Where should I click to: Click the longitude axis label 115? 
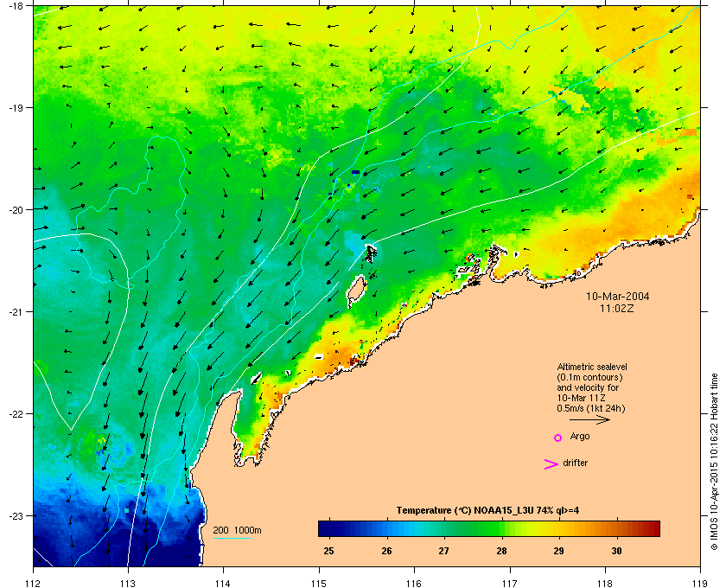tap(319, 583)
